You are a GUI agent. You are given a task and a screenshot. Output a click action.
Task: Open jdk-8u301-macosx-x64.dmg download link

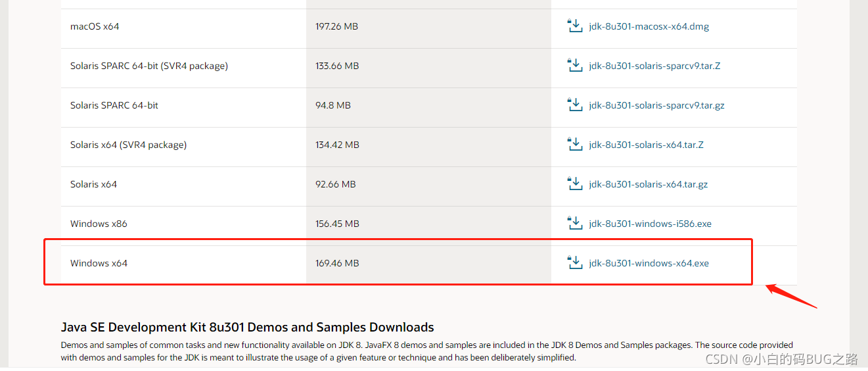point(649,27)
